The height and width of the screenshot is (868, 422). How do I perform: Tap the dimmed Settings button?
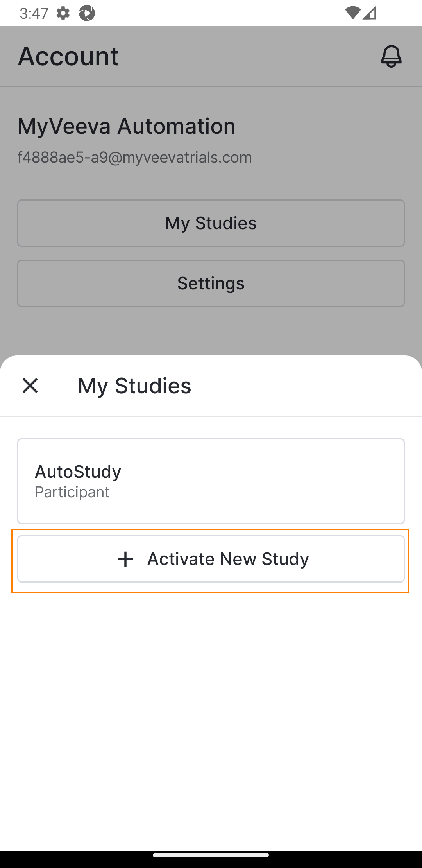click(x=211, y=283)
